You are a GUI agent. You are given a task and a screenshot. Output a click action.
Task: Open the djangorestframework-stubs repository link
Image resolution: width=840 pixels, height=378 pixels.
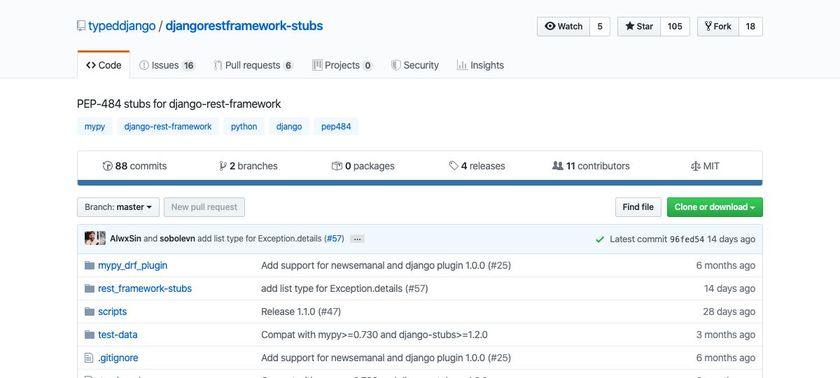(244, 26)
